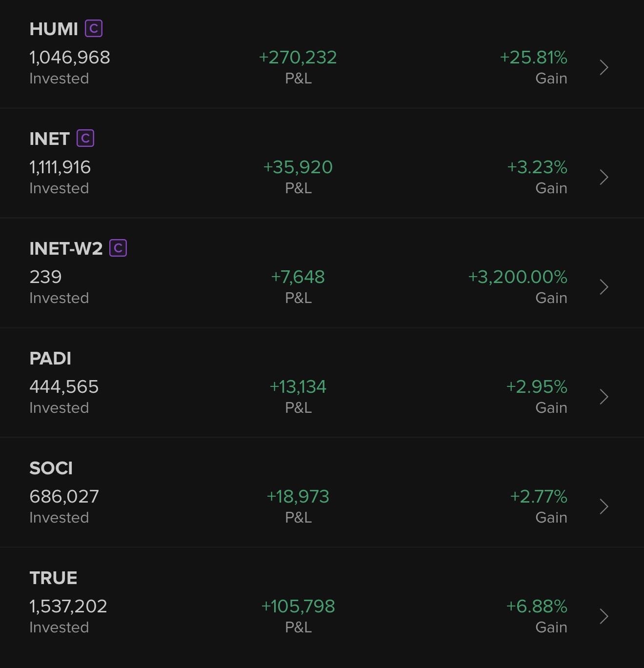
Task: Expand the INET row chevron
Action: tap(604, 177)
